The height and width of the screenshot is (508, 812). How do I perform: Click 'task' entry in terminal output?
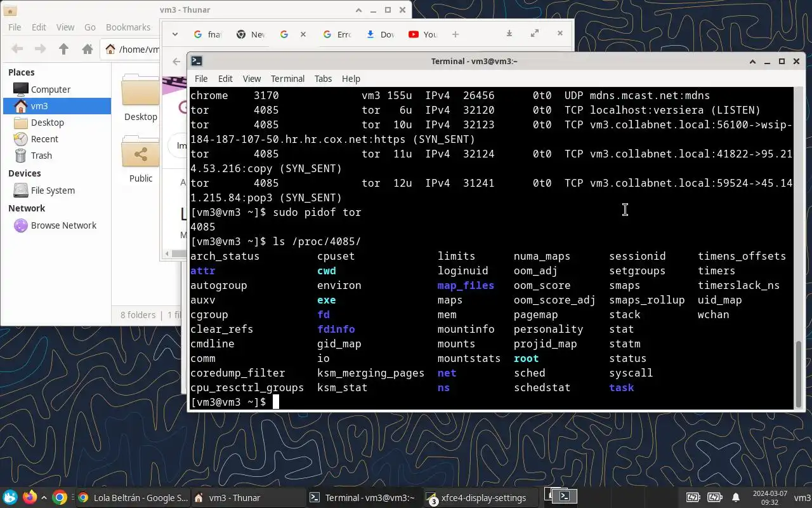coord(621,387)
